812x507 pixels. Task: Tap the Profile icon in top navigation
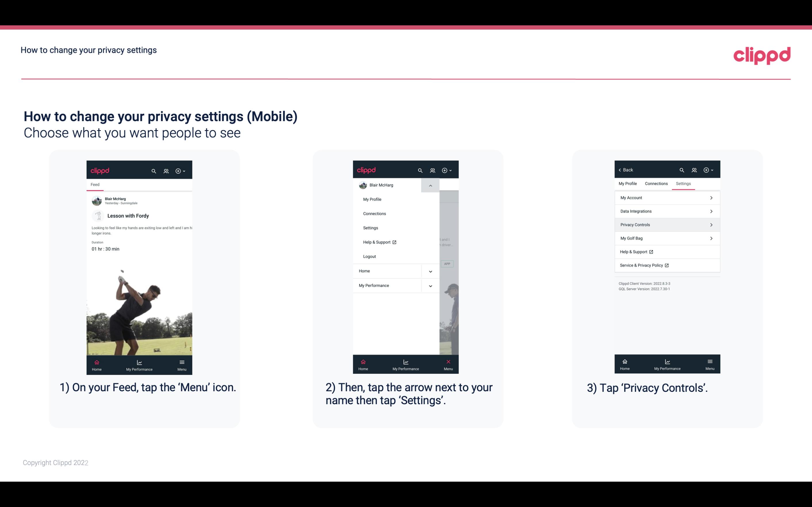coord(166,170)
